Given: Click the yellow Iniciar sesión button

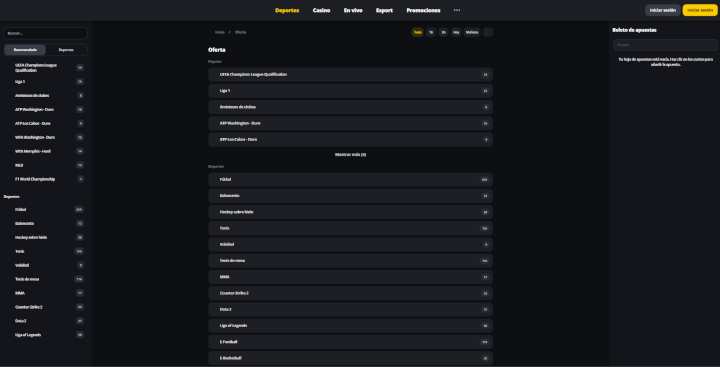Looking at the screenshot, I should tap(700, 10).
